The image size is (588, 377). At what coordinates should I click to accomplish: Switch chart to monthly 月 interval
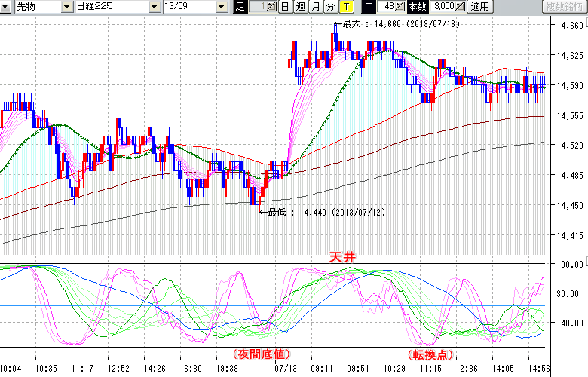click(x=315, y=7)
